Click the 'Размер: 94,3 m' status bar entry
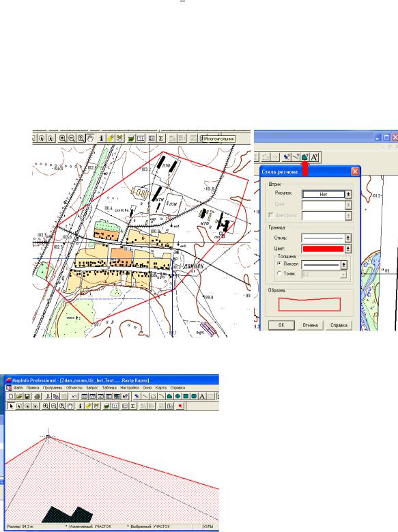Image resolution: width=398 pixels, height=532 pixels. click(x=20, y=527)
